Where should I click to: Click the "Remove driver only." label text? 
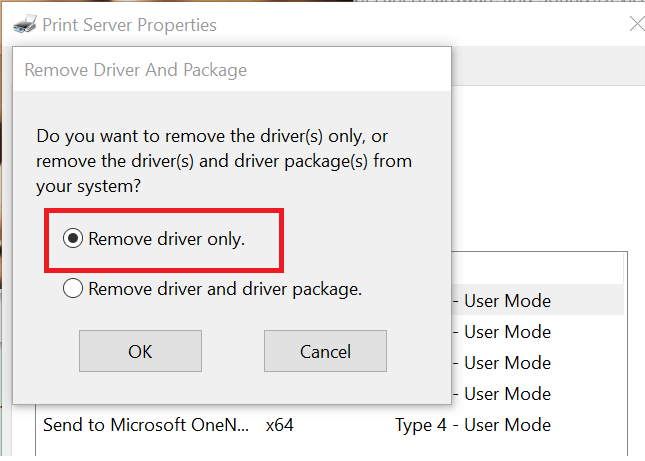click(x=166, y=239)
